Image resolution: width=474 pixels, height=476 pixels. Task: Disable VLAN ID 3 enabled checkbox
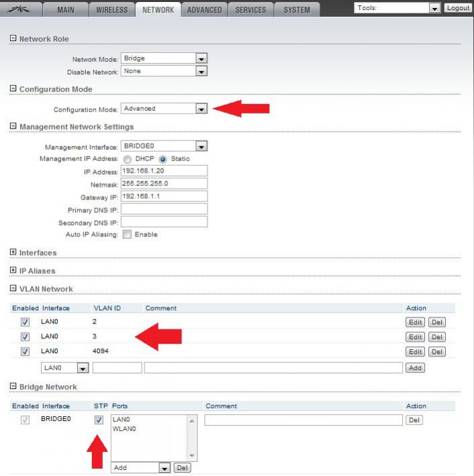pyautogui.click(x=26, y=337)
